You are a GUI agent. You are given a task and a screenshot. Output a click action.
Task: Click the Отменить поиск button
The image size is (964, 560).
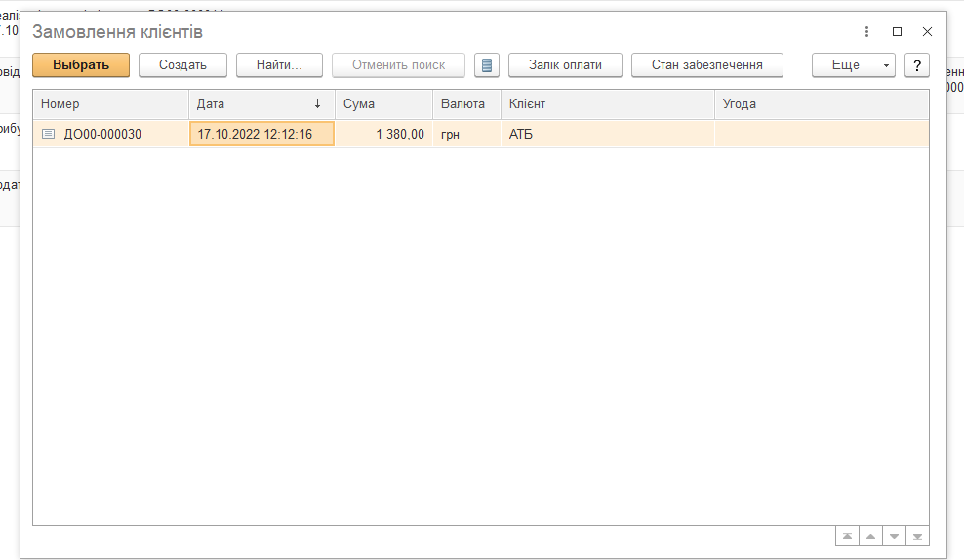coord(398,65)
